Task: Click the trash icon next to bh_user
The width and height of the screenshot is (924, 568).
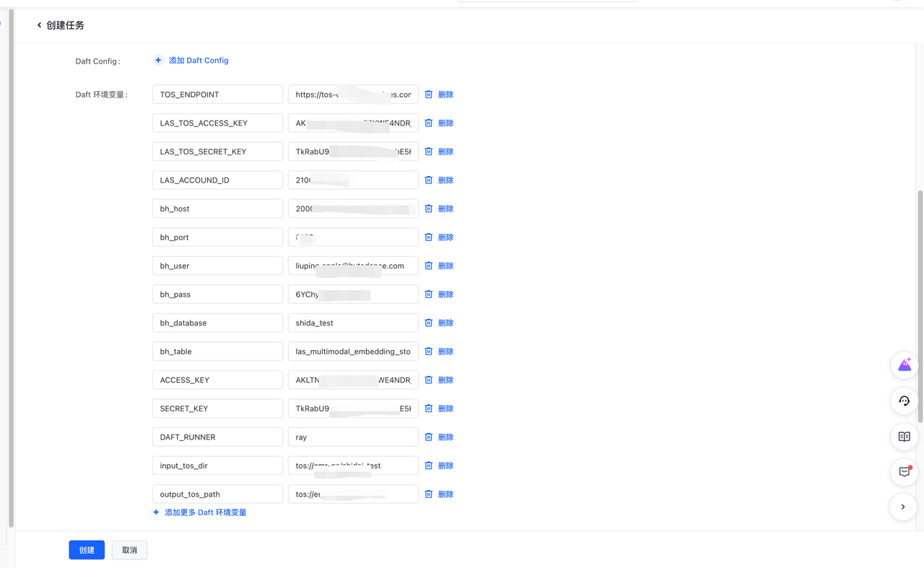Action: point(428,266)
